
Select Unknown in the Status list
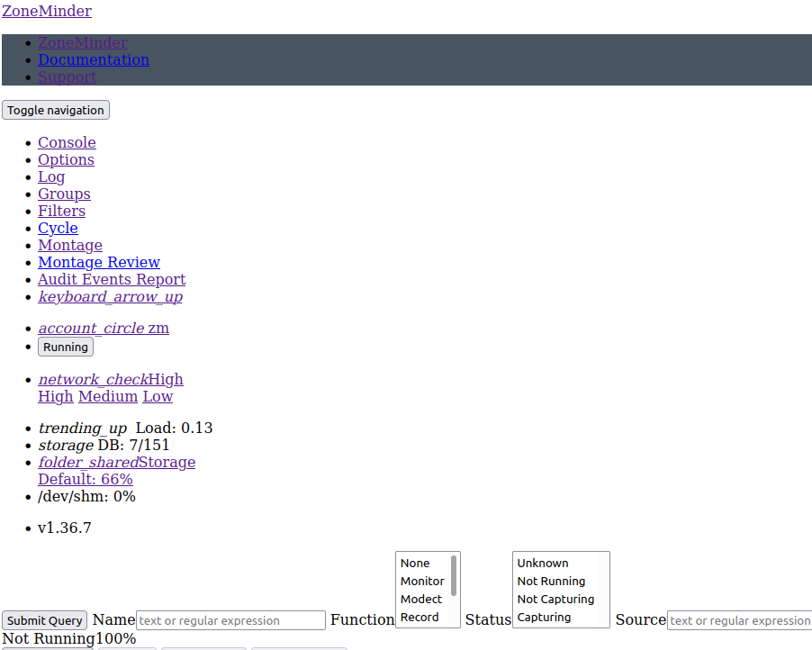[556, 563]
